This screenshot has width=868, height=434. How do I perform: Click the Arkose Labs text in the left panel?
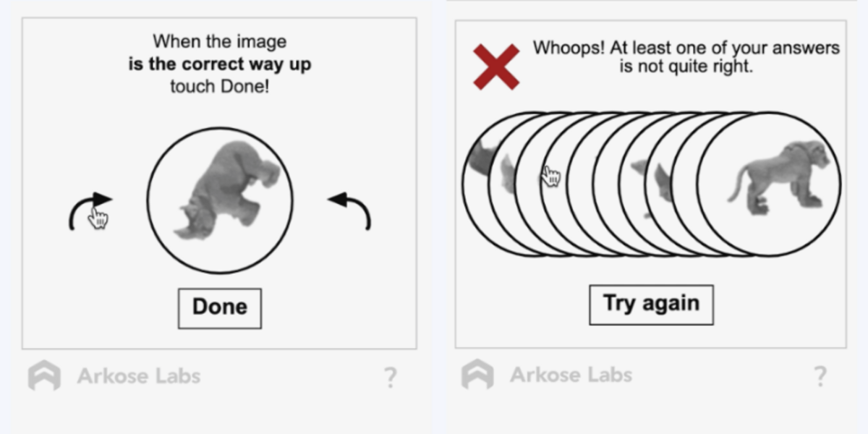tap(139, 376)
